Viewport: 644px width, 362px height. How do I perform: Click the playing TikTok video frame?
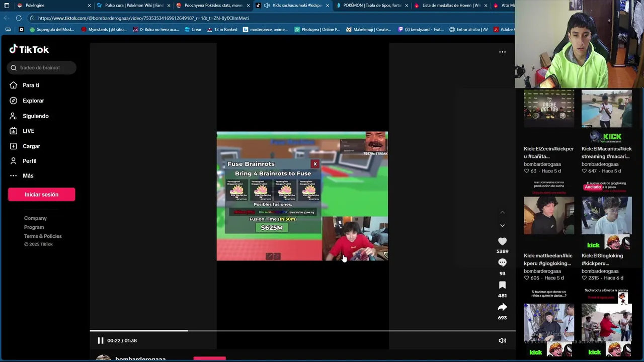[302, 196]
